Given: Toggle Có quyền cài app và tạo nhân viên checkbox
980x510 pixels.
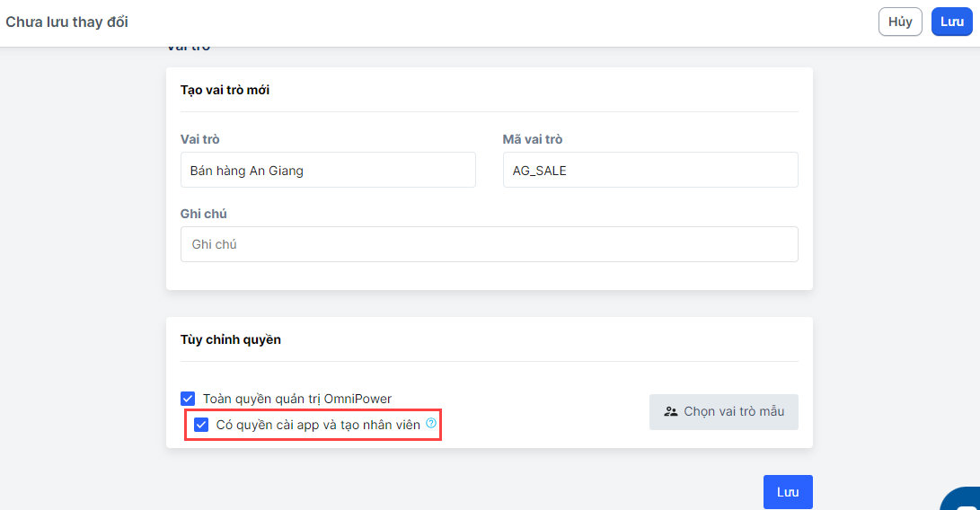Looking at the screenshot, I should pos(201,425).
